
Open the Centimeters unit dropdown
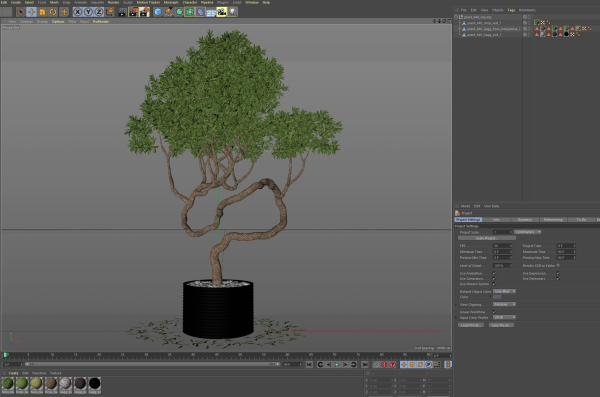[528, 232]
